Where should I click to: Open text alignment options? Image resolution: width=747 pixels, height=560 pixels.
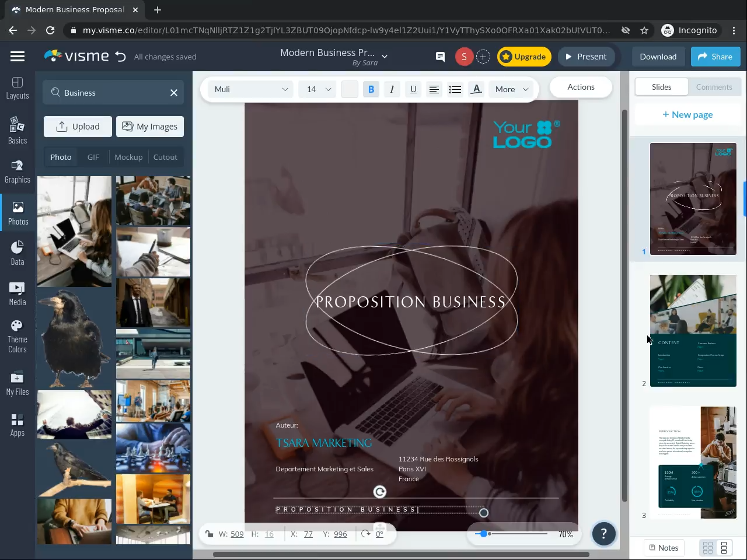click(434, 89)
